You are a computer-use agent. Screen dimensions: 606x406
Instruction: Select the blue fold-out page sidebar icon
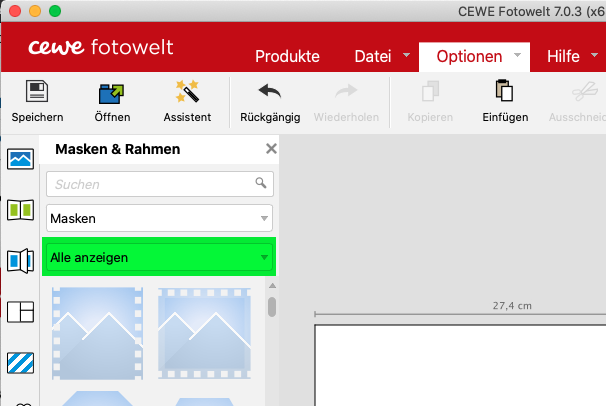[20, 261]
